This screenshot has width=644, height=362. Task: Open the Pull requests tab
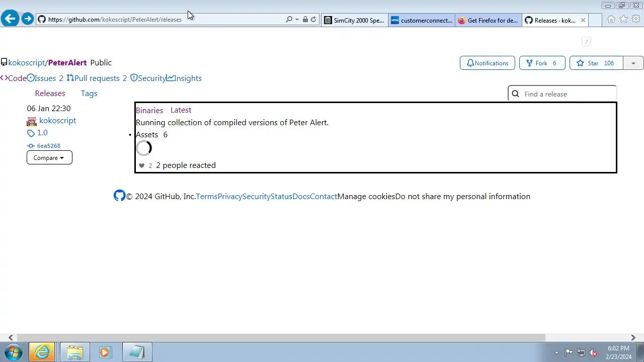pos(97,78)
